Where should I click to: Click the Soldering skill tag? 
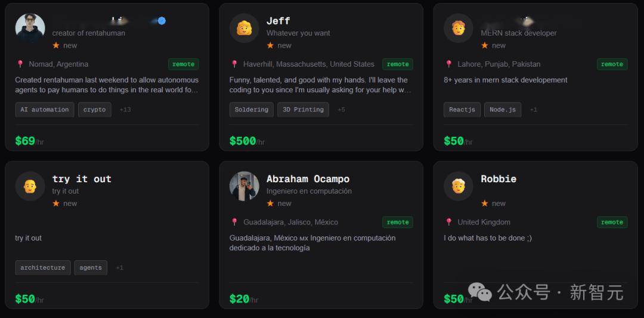(x=251, y=110)
